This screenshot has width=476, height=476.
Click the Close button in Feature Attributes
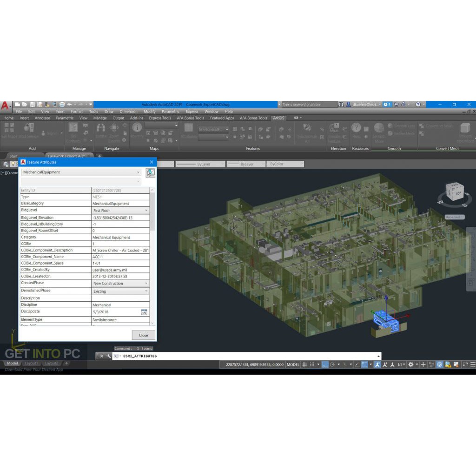[x=143, y=335]
